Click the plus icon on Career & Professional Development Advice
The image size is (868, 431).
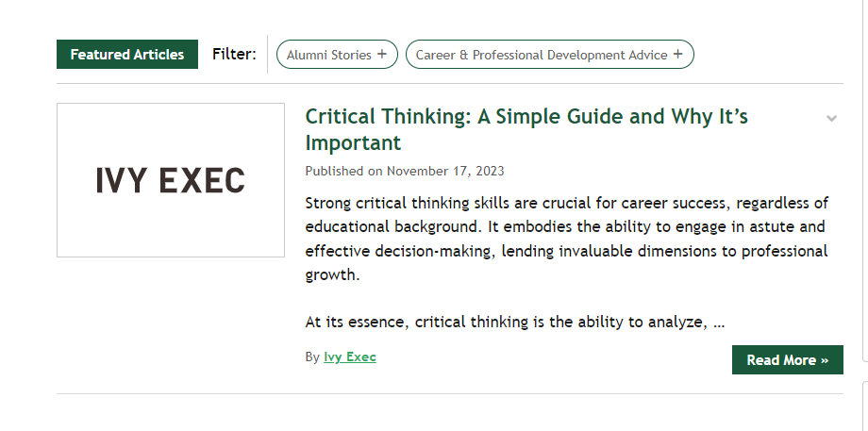[x=677, y=55]
